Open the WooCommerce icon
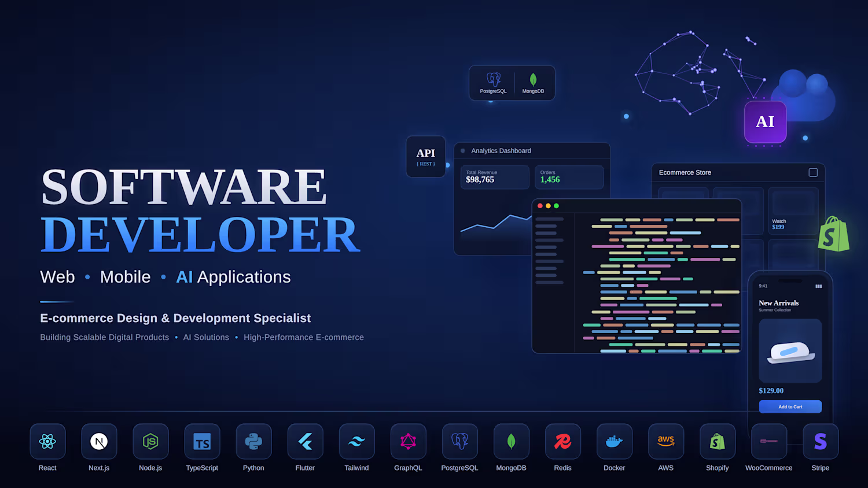The width and height of the screenshot is (868, 488). pos(768,442)
